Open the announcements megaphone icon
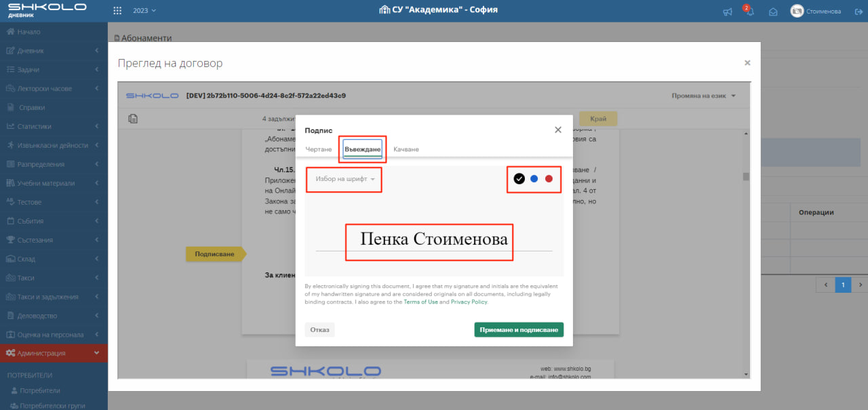This screenshot has height=410, width=868. tap(728, 12)
